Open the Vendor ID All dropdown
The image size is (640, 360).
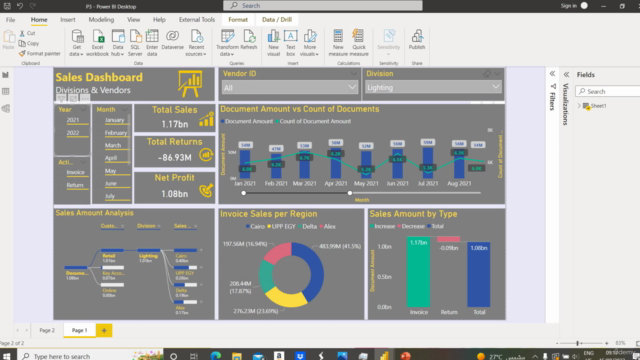click(290, 88)
